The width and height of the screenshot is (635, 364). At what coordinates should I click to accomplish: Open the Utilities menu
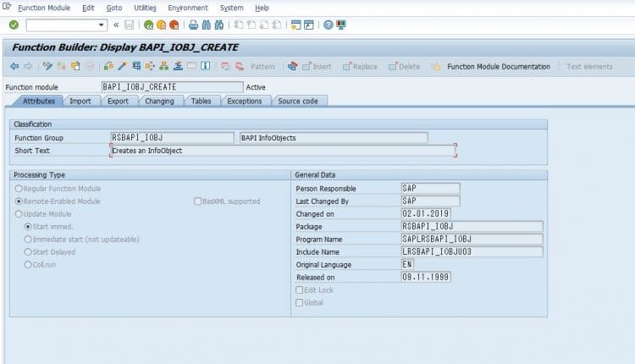click(x=145, y=8)
